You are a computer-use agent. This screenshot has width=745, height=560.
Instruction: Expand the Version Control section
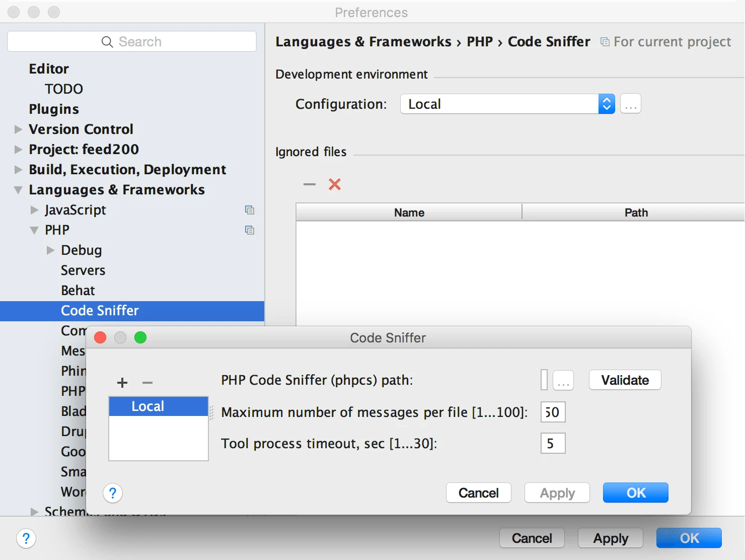18,129
